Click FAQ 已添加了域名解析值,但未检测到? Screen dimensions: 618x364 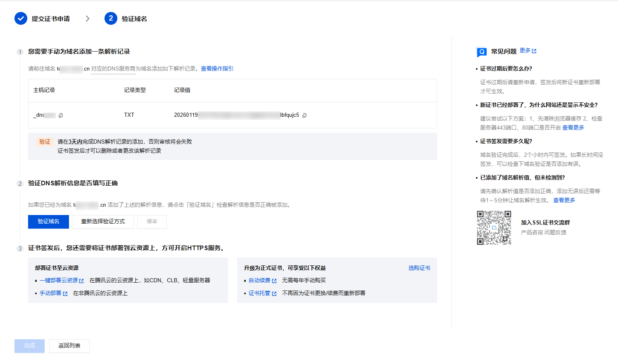click(x=523, y=178)
